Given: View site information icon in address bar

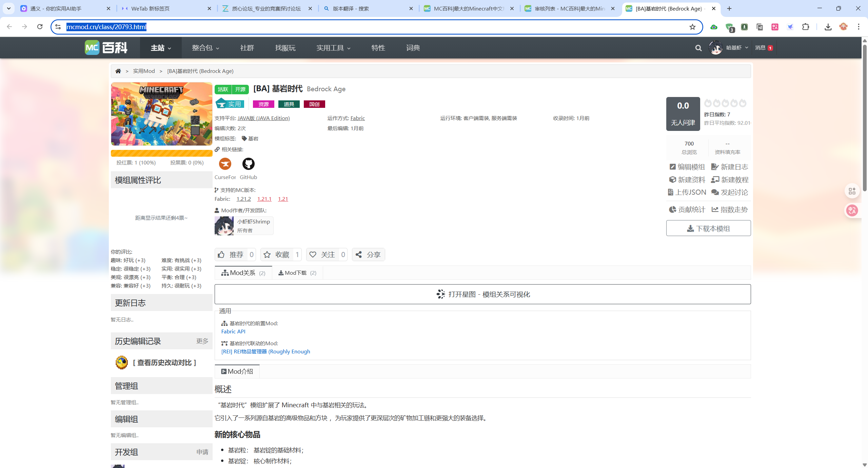Looking at the screenshot, I should coord(58,27).
